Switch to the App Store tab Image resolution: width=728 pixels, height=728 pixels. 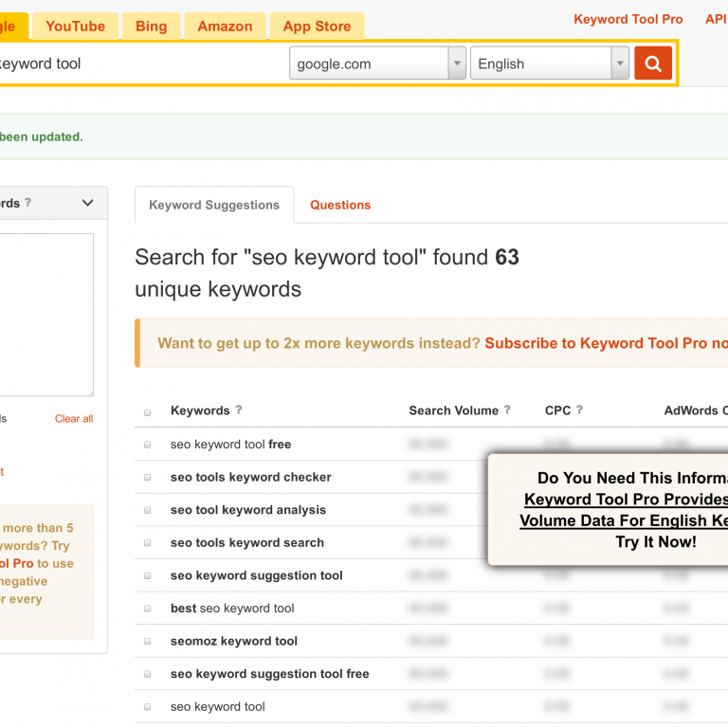(318, 26)
